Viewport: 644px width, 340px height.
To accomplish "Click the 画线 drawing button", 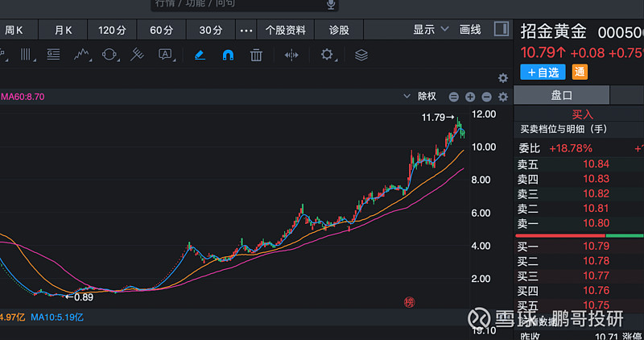I will pos(470,30).
